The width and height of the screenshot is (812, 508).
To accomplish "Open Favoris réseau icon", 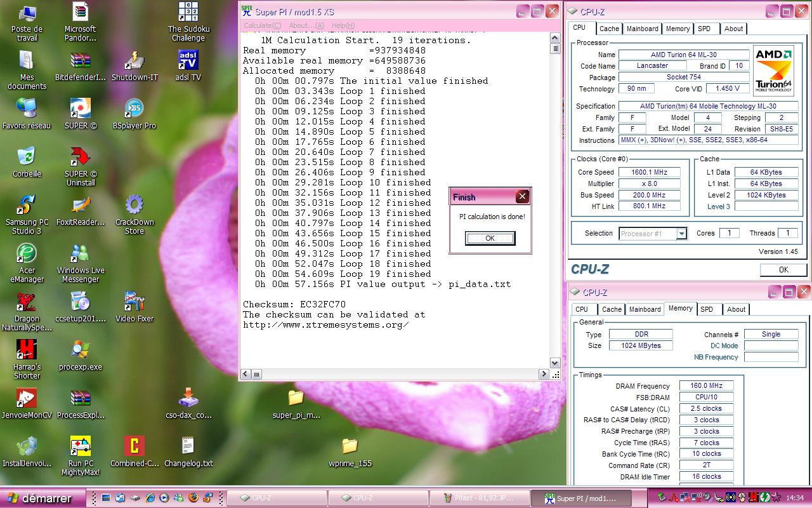I will pos(27,114).
